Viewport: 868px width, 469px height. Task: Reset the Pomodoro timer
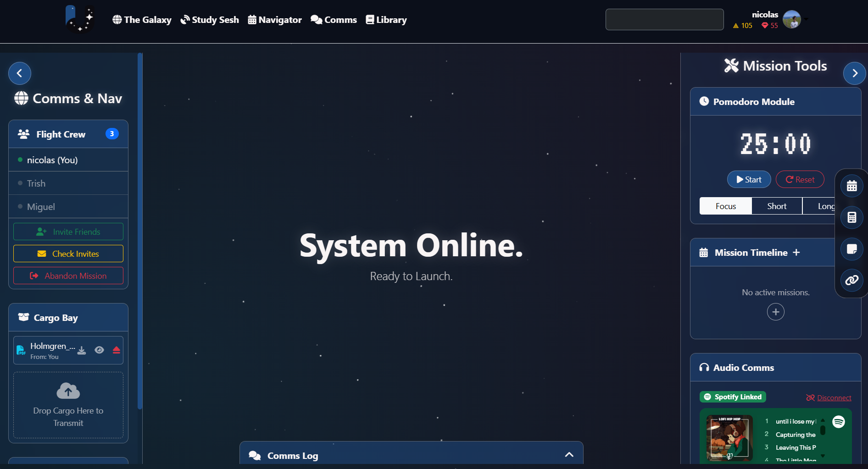pyautogui.click(x=800, y=180)
